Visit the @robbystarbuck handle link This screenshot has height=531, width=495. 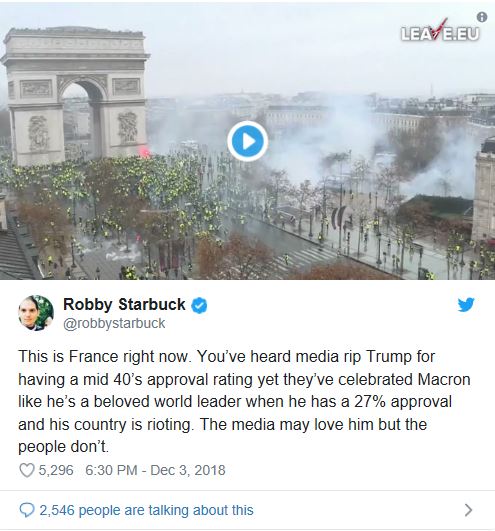[114, 323]
